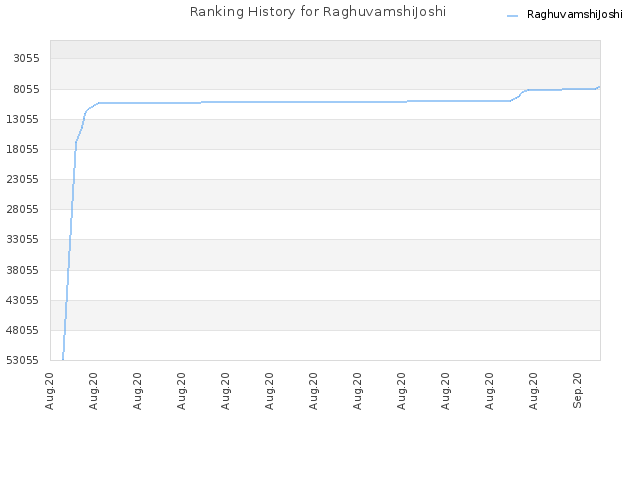Select the 8055 y-axis label
The height and width of the screenshot is (480, 640).
[x=27, y=89]
